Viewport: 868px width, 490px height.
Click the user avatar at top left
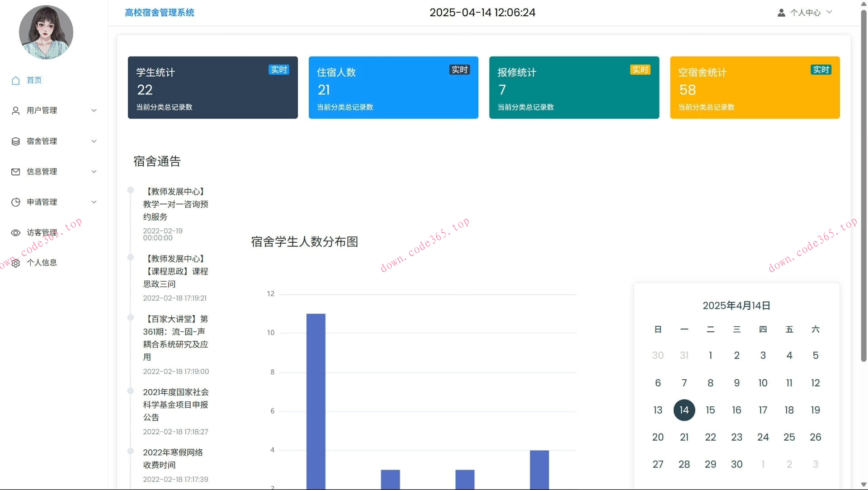46,32
